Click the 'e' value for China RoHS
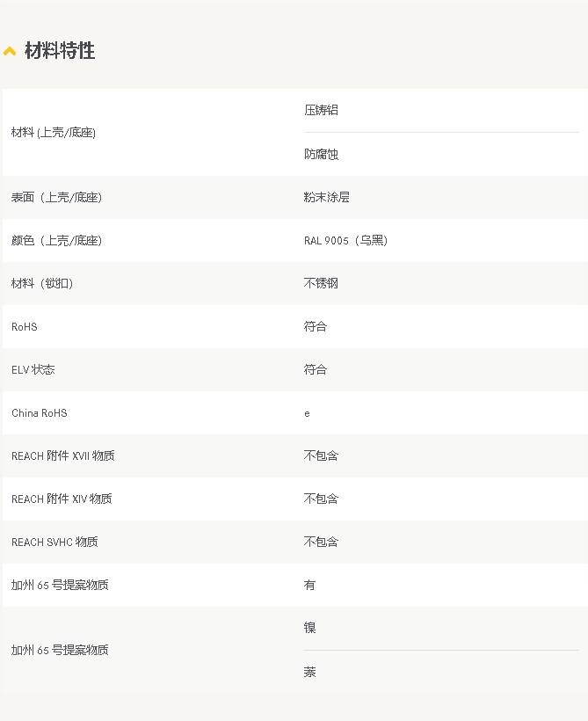This screenshot has width=588, height=721. (307, 413)
